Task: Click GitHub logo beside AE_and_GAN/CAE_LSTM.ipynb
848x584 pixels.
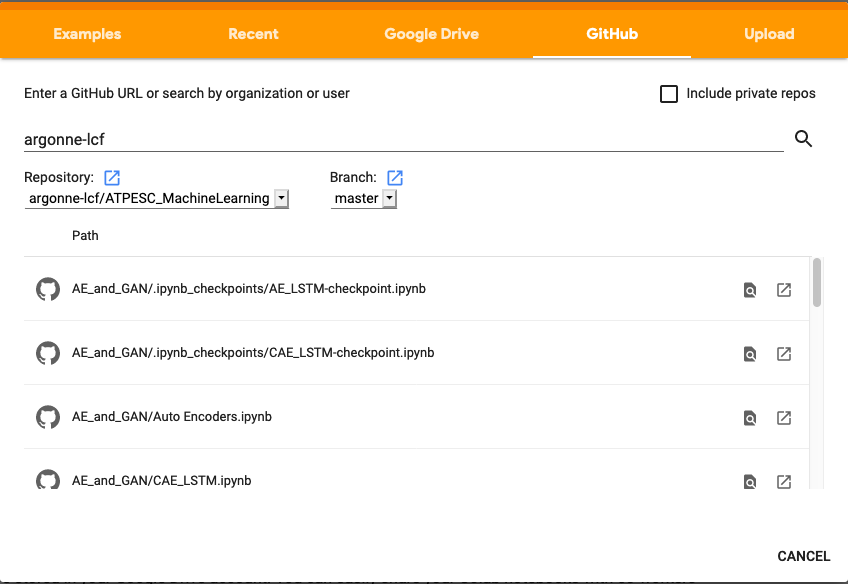Action: [48, 479]
